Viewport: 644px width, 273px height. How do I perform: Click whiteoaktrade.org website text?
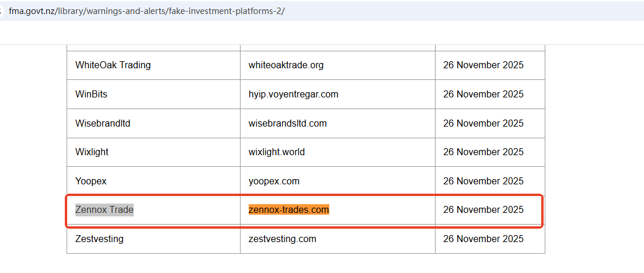point(286,65)
